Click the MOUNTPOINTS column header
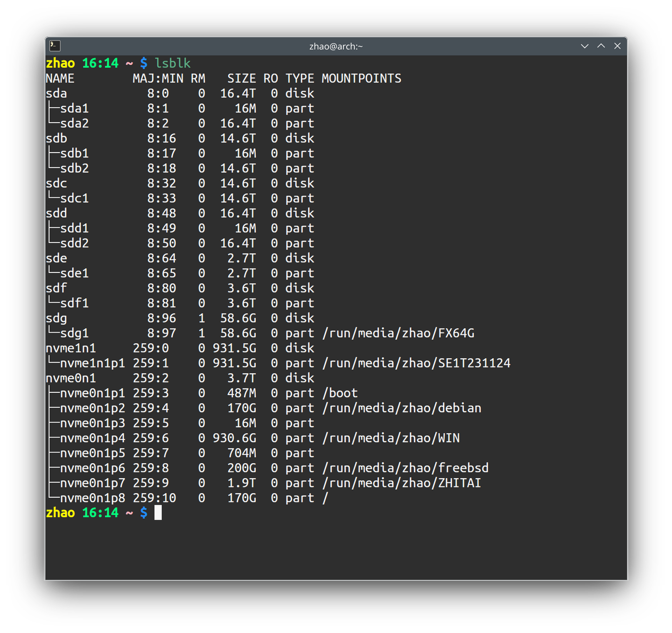Screen dimensions: 672x633 (x=361, y=78)
